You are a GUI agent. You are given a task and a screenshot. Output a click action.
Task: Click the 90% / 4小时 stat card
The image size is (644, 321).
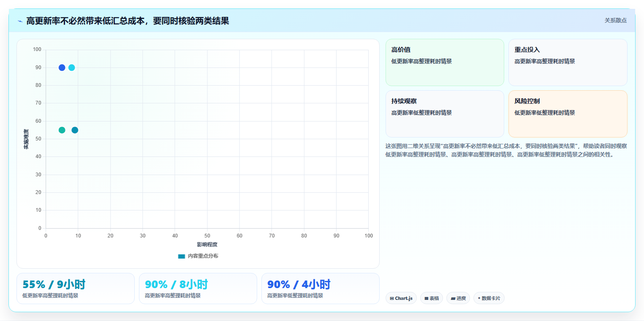(321, 289)
